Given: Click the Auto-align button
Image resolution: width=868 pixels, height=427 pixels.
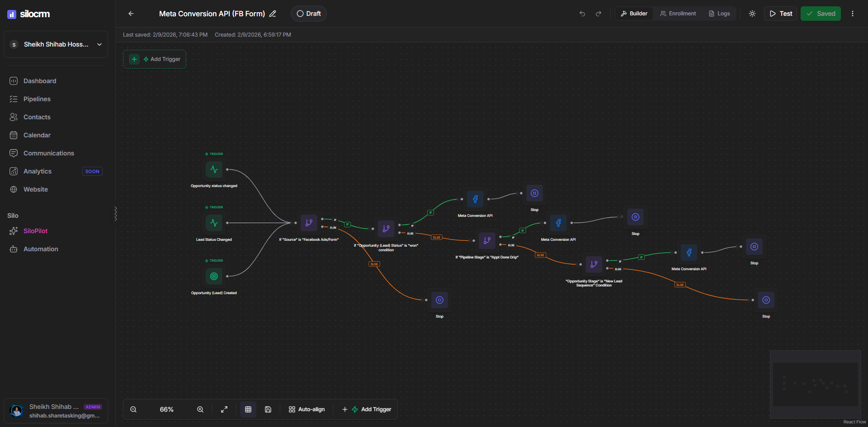Looking at the screenshot, I should pyautogui.click(x=307, y=409).
